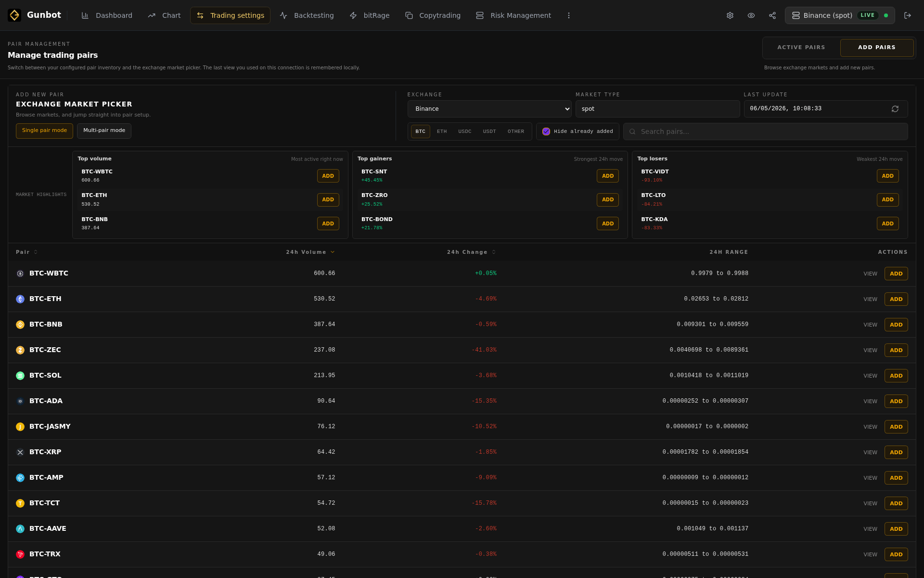Image resolution: width=924 pixels, height=578 pixels.
Task: Click the BTC-SOL Solana coin icon
Action: pyautogui.click(x=20, y=376)
